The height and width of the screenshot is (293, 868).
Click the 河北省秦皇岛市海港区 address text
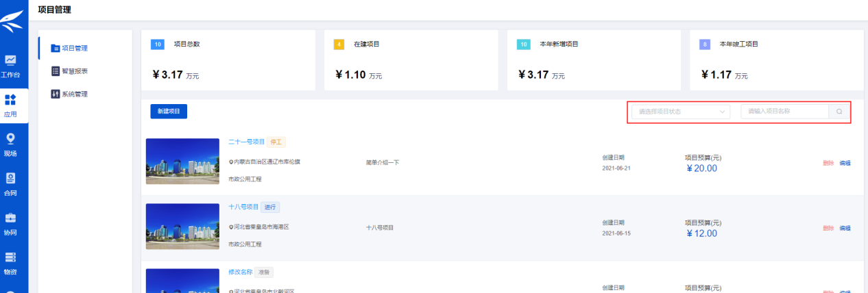point(262,227)
